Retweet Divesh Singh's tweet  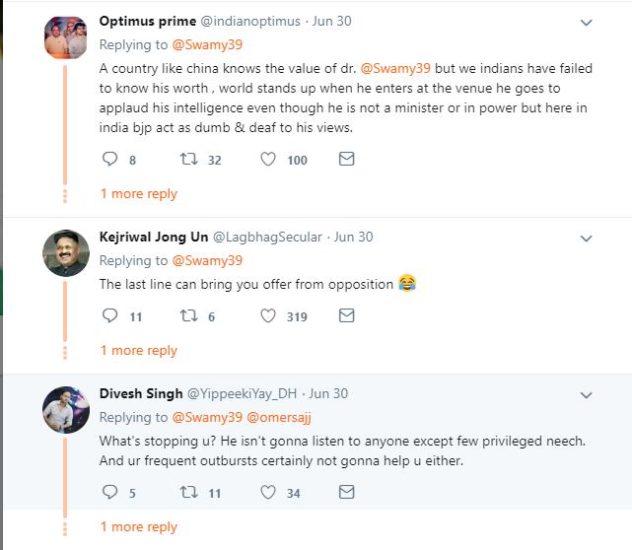tap(187, 492)
